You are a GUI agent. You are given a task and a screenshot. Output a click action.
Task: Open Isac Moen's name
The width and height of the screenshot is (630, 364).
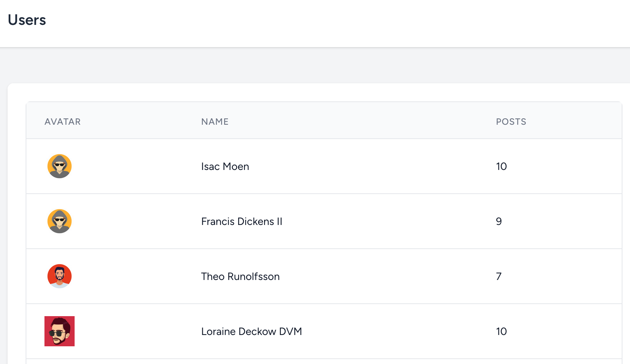click(225, 167)
